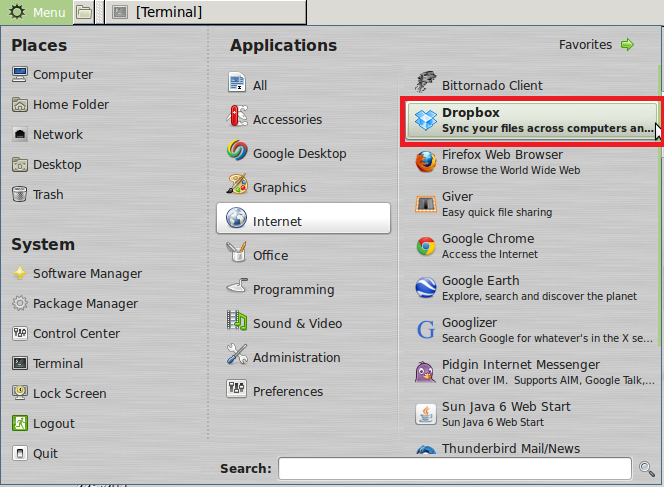Click the Control Center icon
Viewport: 664px width, 487px height.
click(x=19, y=333)
